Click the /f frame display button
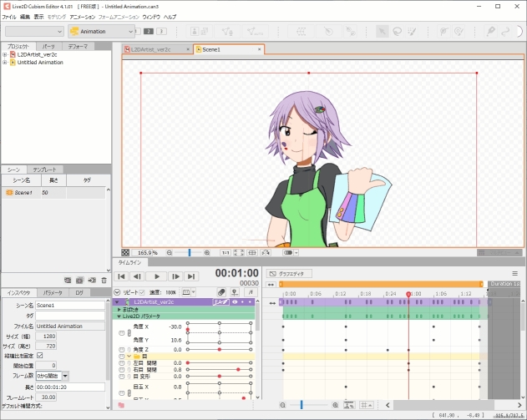 pos(251,292)
